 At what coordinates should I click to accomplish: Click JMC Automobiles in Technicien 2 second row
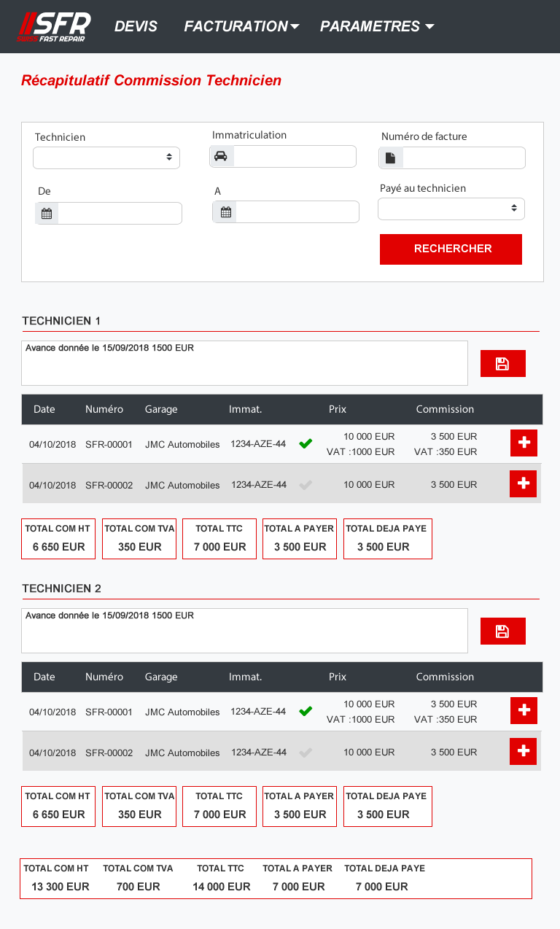click(x=182, y=753)
